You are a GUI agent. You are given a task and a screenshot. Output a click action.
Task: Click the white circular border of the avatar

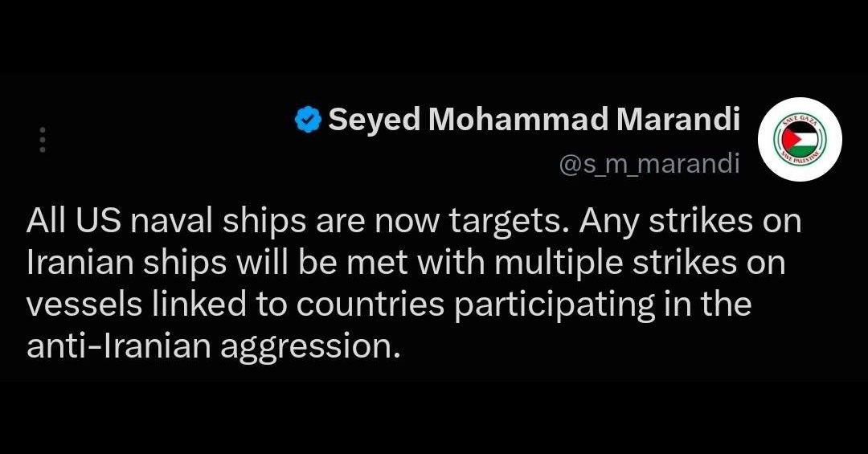[800, 101]
